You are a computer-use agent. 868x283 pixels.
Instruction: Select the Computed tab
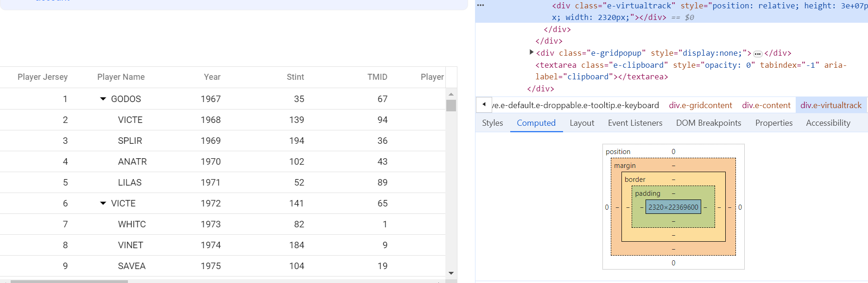click(x=536, y=123)
